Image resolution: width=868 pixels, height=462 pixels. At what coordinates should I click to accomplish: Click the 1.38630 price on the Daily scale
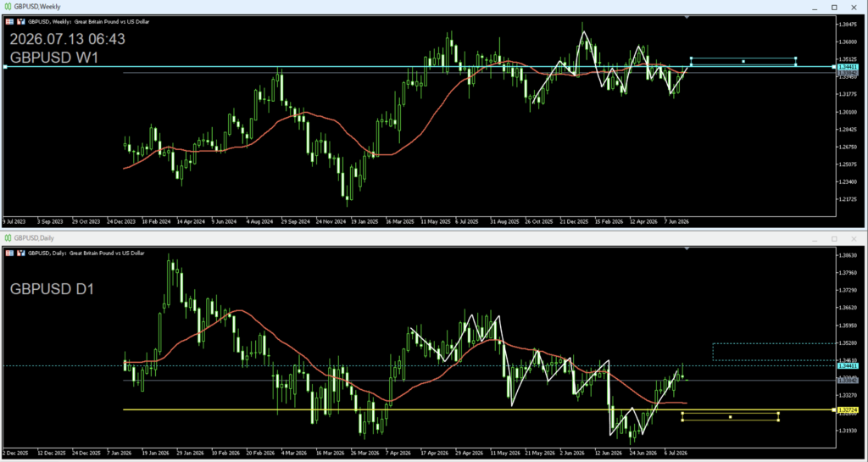[x=848, y=255]
